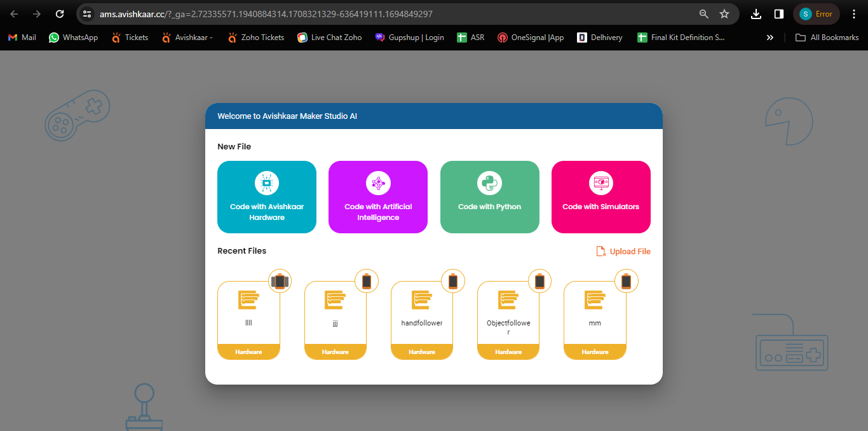
Task: Click the Upload File link
Action: tap(623, 251)
